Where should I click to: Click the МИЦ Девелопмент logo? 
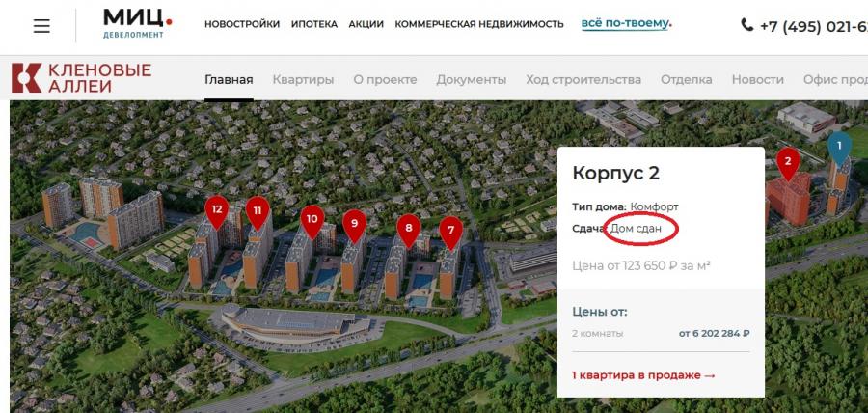pyautogui.click(x=138, y=23)
